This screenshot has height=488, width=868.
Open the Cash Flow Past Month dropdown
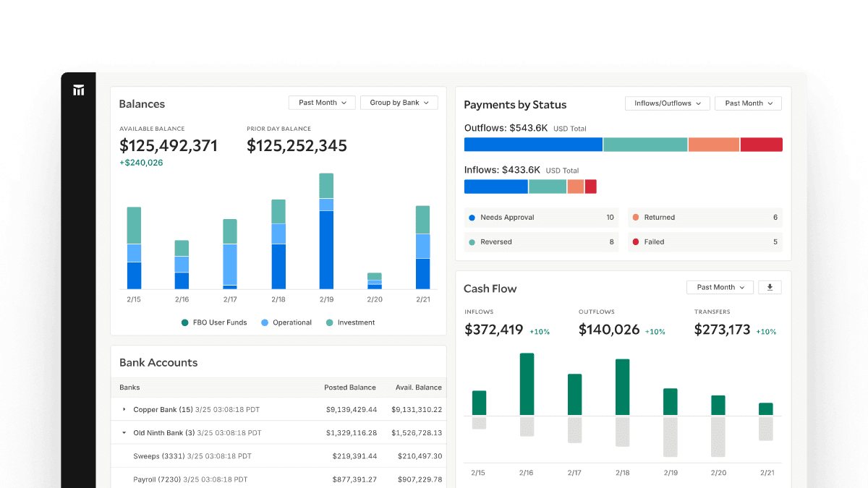coord(720,288)
